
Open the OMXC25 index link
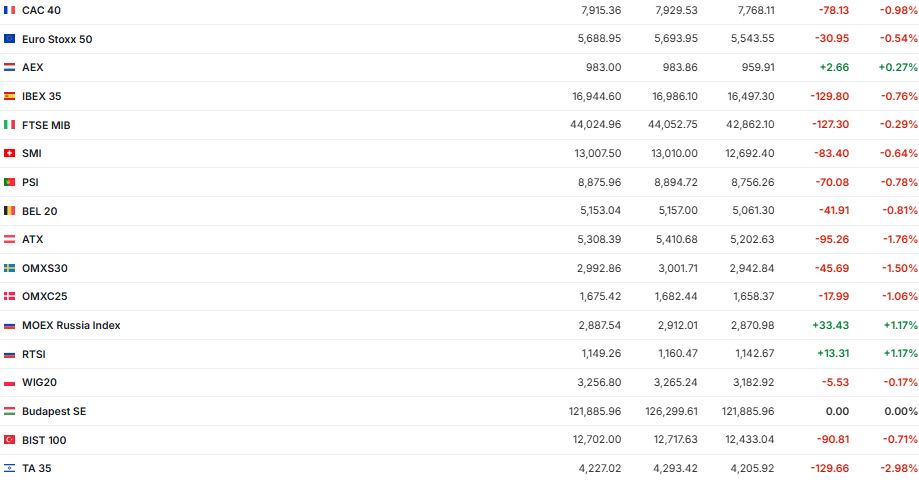pos(44,296)
